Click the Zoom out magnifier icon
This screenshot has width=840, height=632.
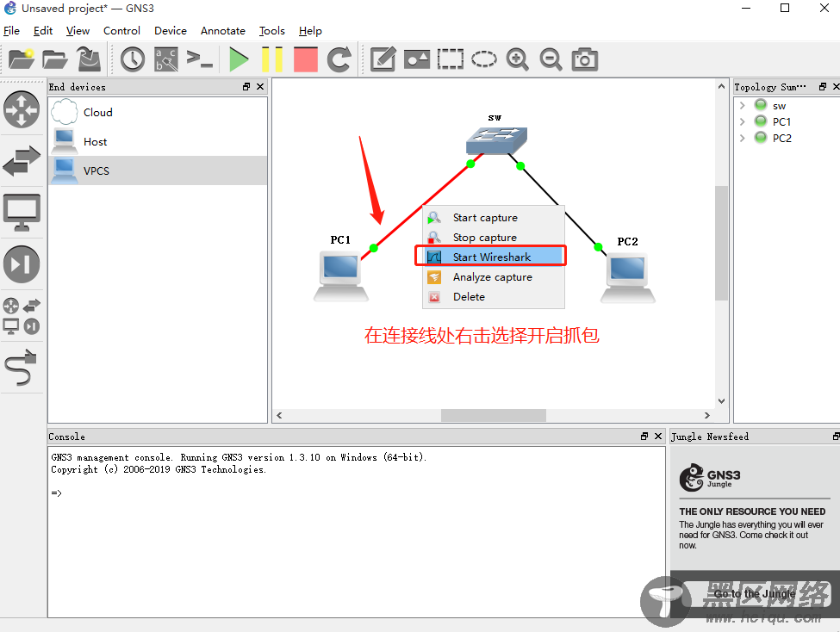(551, 59)
